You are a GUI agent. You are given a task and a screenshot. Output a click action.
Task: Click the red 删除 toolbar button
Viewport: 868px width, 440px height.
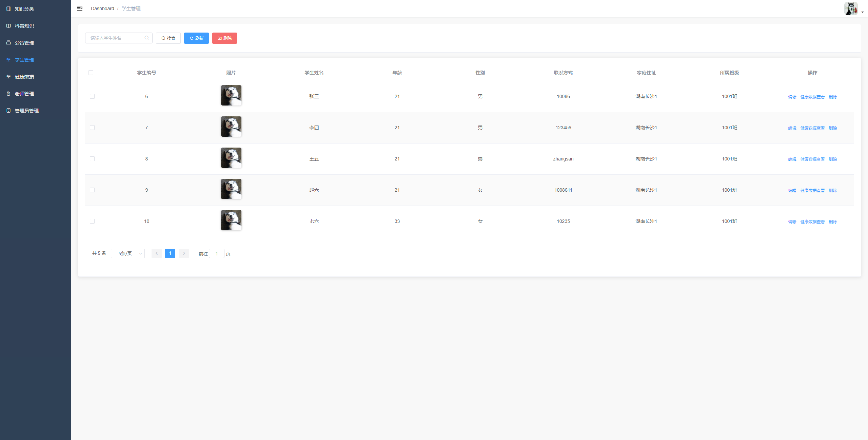pyautogui.click(x=224, y=38)
